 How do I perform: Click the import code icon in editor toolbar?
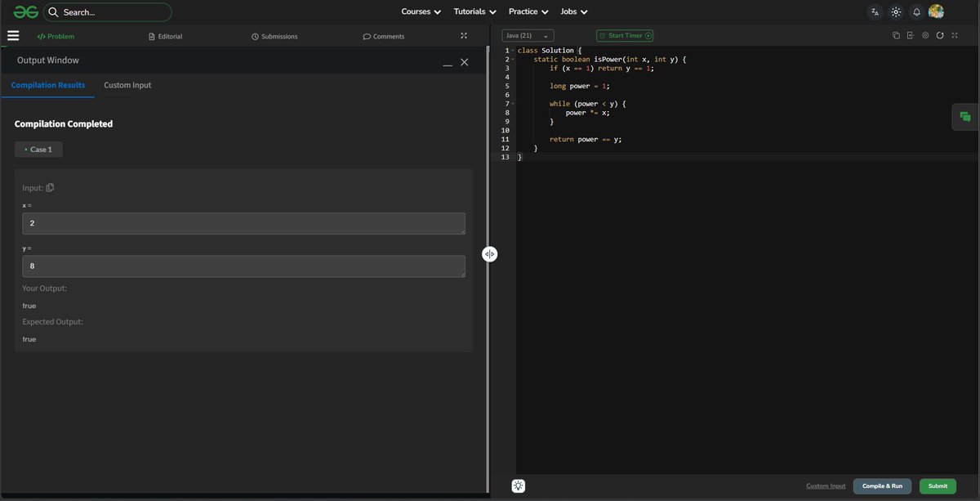tap(910, 35)
